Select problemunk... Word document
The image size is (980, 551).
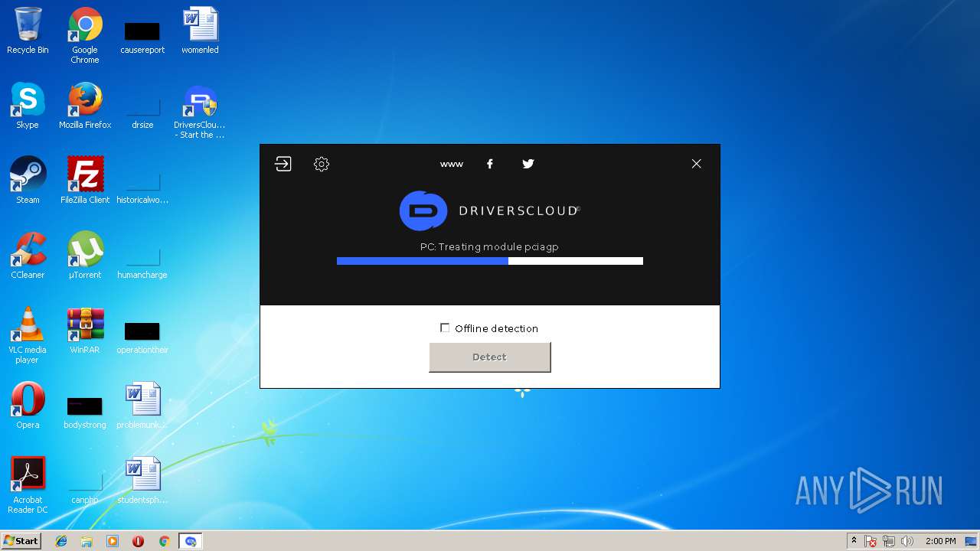pos(142,406)
